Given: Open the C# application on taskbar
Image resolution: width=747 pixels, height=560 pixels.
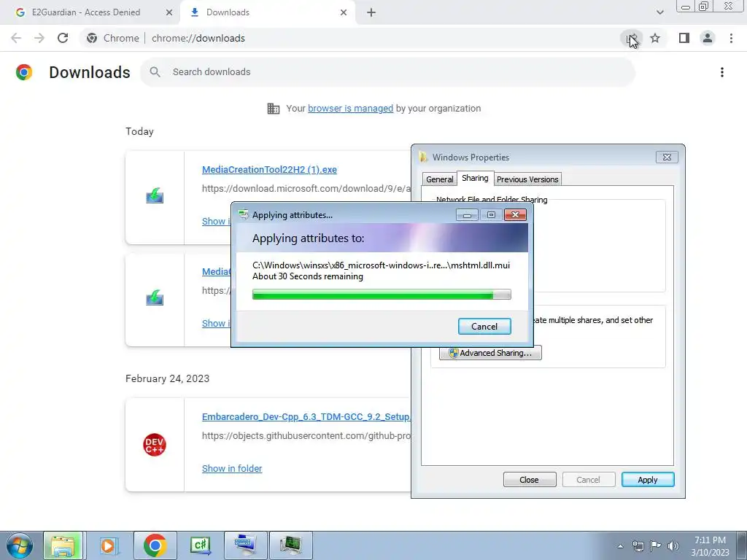Looking at the screenshot, I should coord(200,545).
